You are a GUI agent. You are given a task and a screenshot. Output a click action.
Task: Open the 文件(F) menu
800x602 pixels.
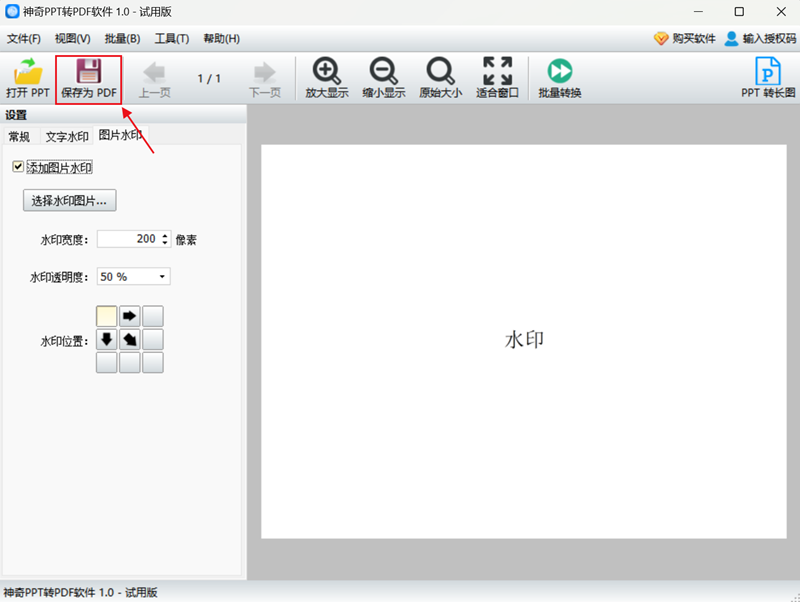[23, 39]
